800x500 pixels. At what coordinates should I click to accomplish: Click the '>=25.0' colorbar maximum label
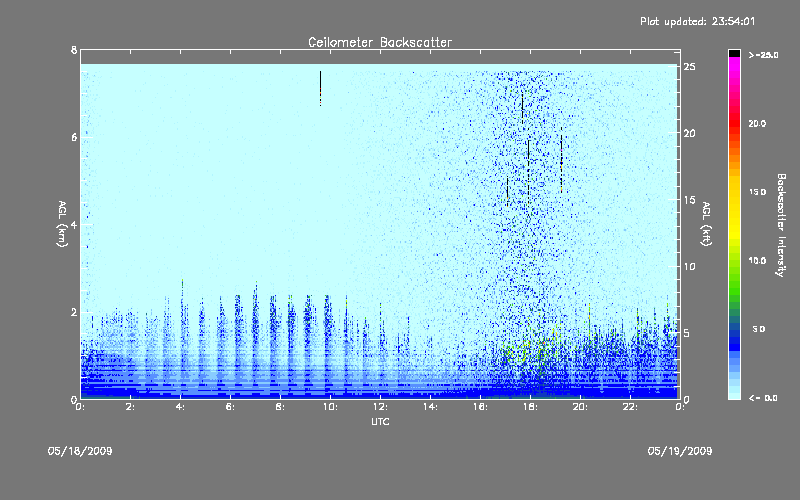[763, 55]
